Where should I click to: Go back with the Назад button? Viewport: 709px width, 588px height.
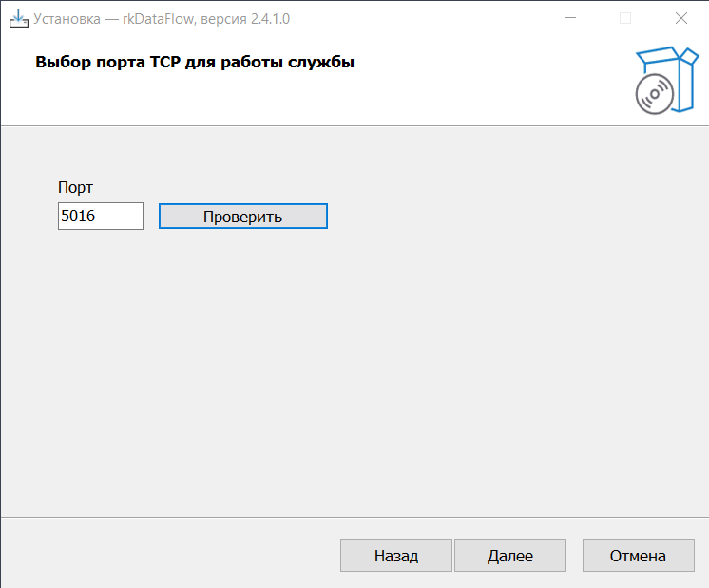[395, 556]
